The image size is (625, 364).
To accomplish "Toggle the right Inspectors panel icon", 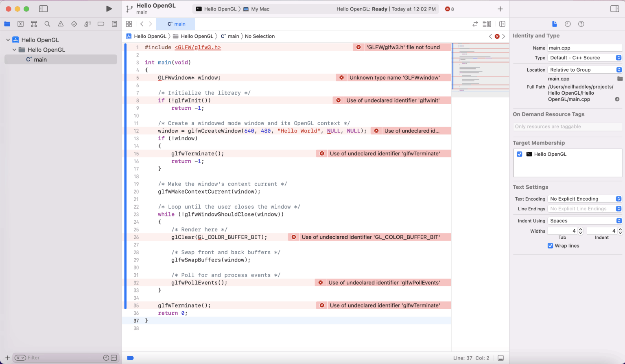I will 614,9.
